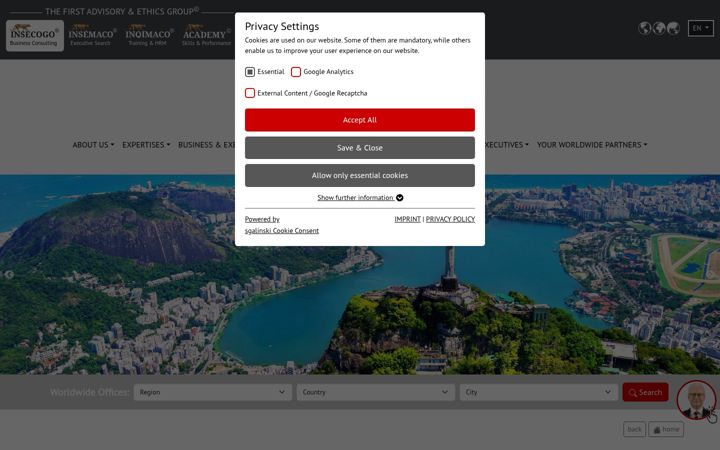Click the INSECOGO Business Consulting logo

(x=35, y=35)
